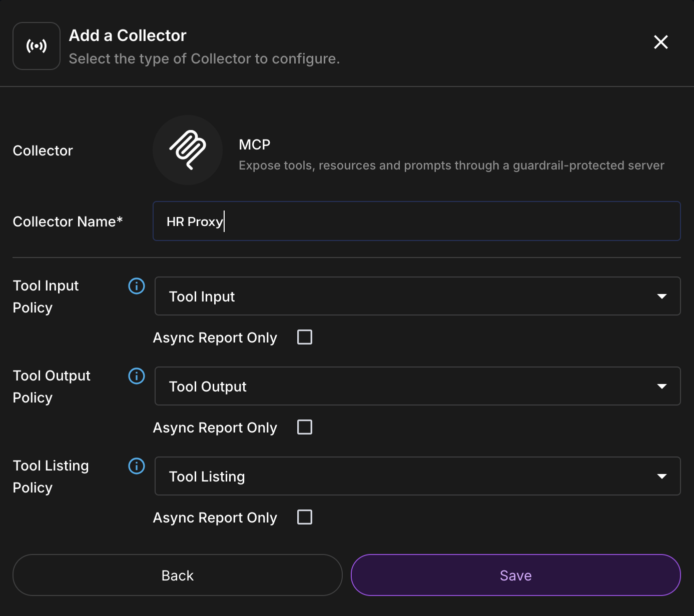Click the "Tool Listing Policy" label
The image size is (694, 616).
51,476
